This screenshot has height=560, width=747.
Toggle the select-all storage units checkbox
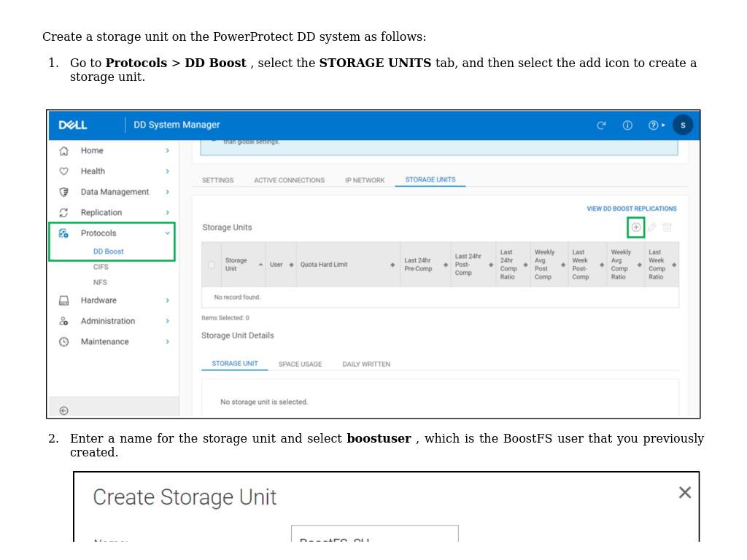click(212, 265)
